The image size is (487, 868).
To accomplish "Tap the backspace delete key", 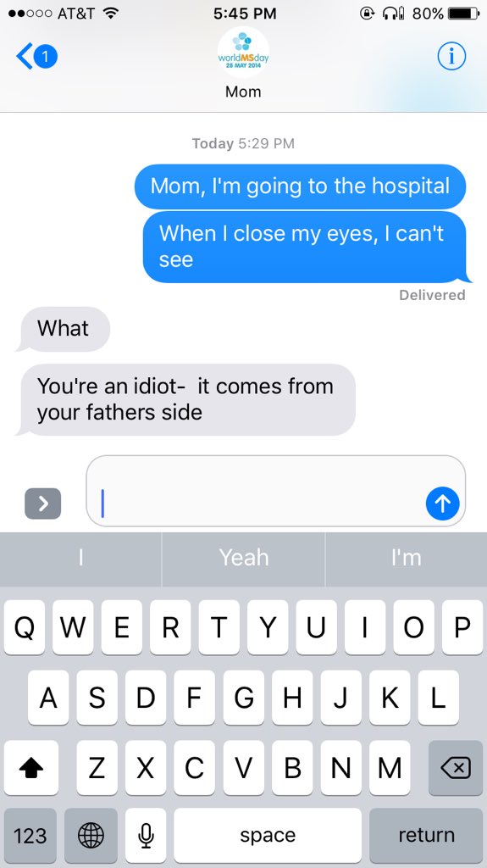I will click(x=456, y=768).
